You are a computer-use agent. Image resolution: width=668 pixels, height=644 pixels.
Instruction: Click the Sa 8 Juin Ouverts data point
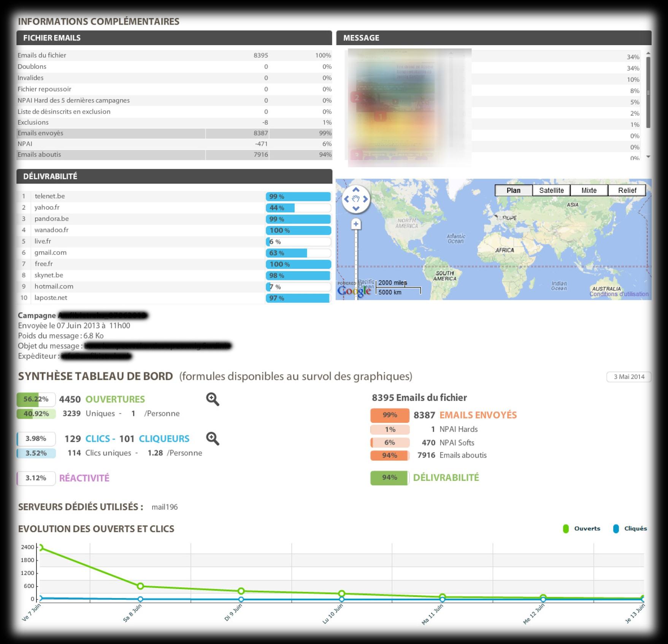point(140,586)
